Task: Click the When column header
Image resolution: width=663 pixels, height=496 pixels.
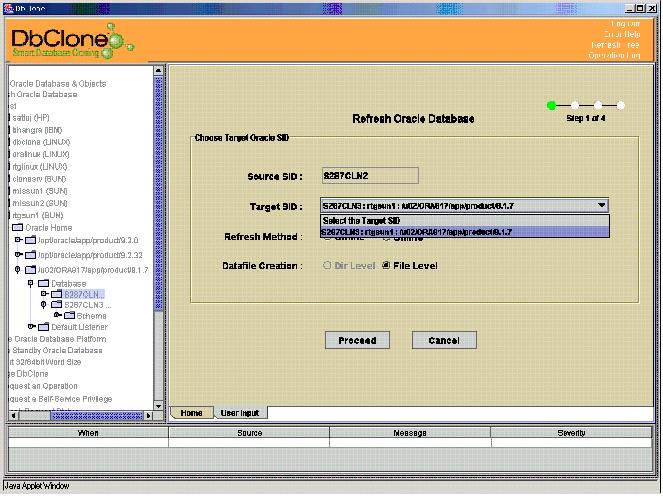Action: [x=88, y=433]
